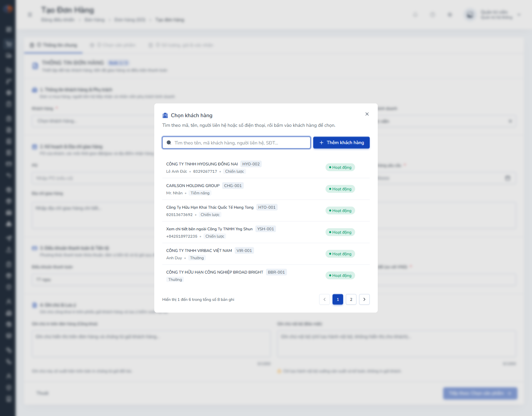Click Hoạt động status in the CHG-001 row
532x416 pixels.
point(340,189)
